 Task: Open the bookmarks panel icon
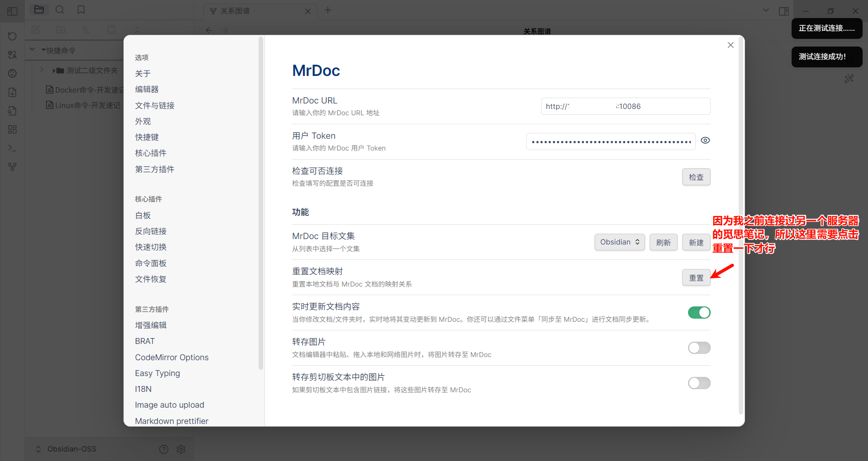click(x=81, y=9)
